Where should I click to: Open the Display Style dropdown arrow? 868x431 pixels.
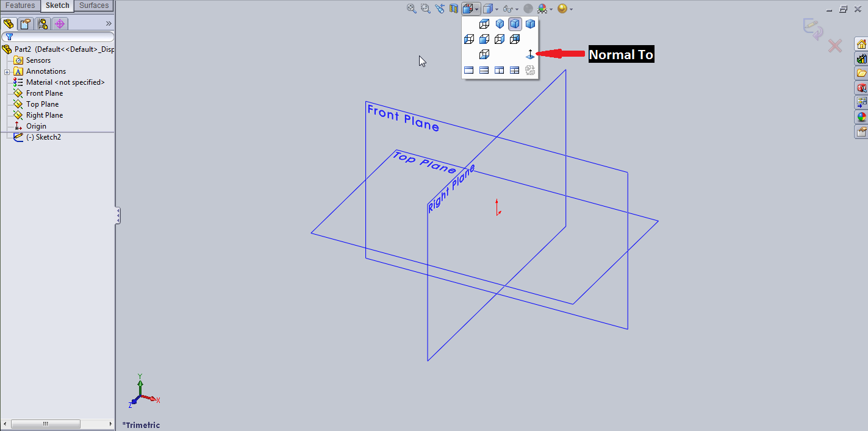pyautogui.click(x=497, y=9)
